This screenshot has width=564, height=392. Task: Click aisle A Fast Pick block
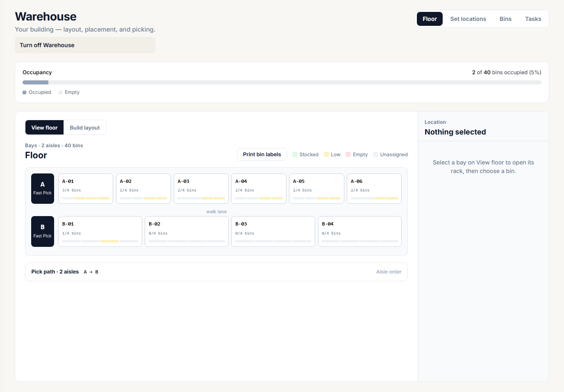pos(43,189)
